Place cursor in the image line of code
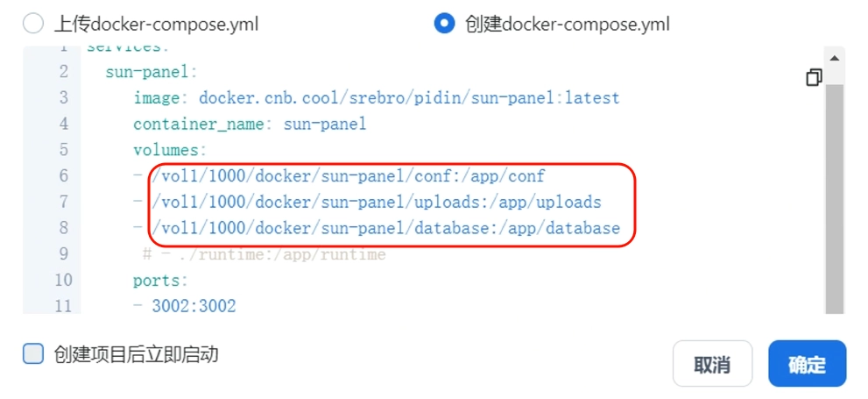The image size is (868, 399). pos(377,98)
